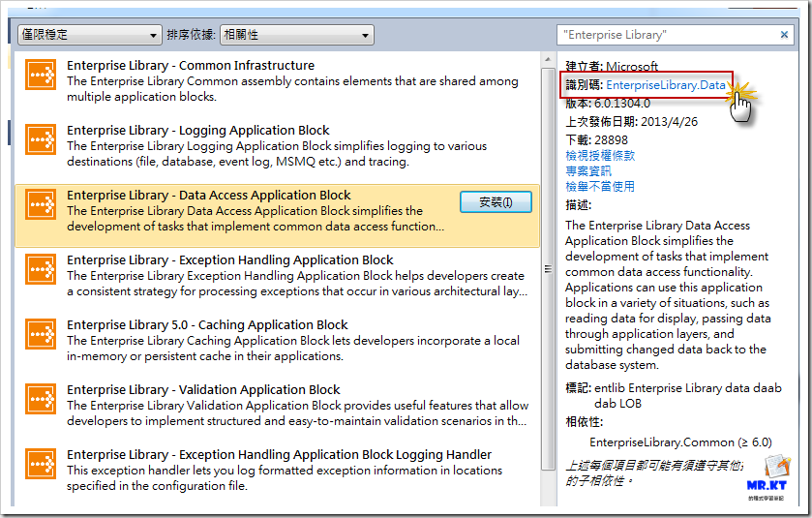
Task: Click the version text 6.0.1304.0
Action: pos(622,104)
